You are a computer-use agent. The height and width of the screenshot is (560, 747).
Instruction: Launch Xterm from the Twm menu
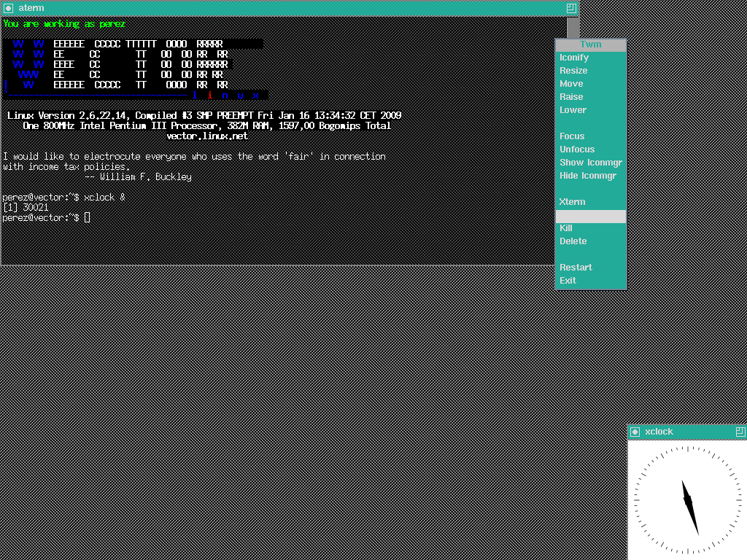tap(591, 202)
